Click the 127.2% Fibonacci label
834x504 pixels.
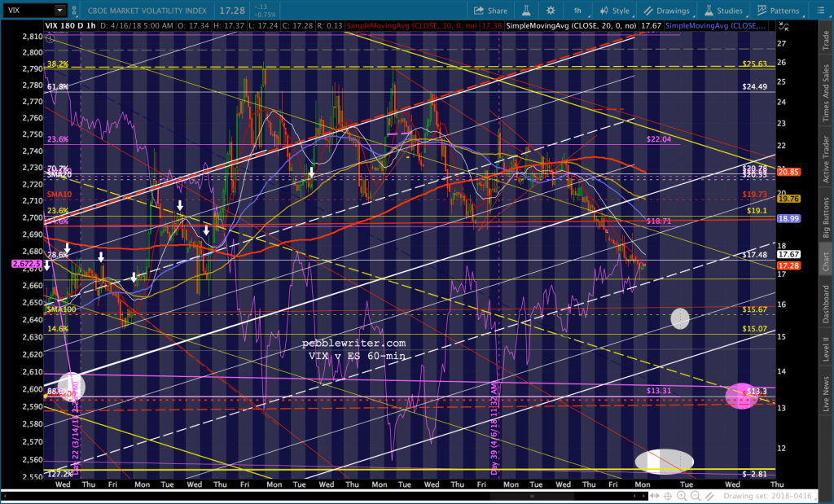[60, 474]
